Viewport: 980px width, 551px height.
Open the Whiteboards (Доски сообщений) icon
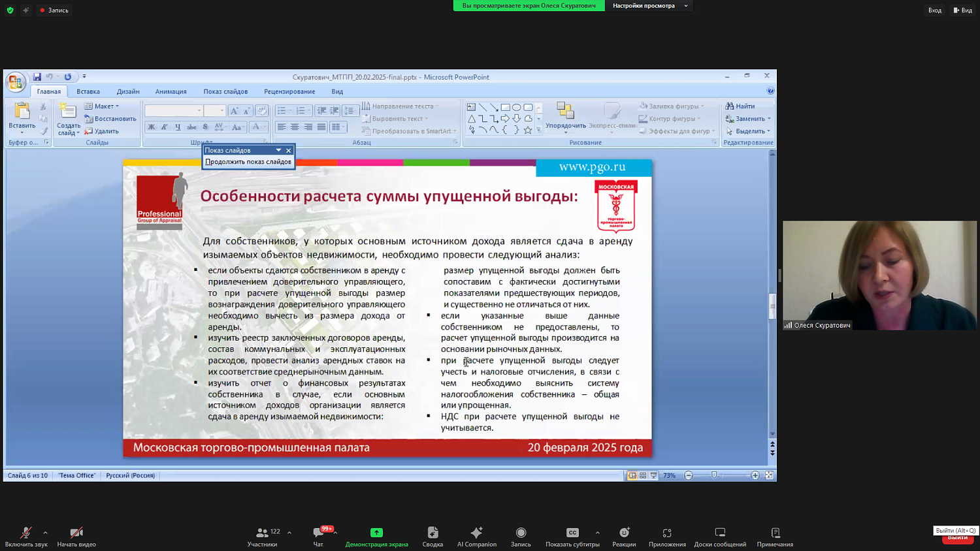[x=720, y=533]
